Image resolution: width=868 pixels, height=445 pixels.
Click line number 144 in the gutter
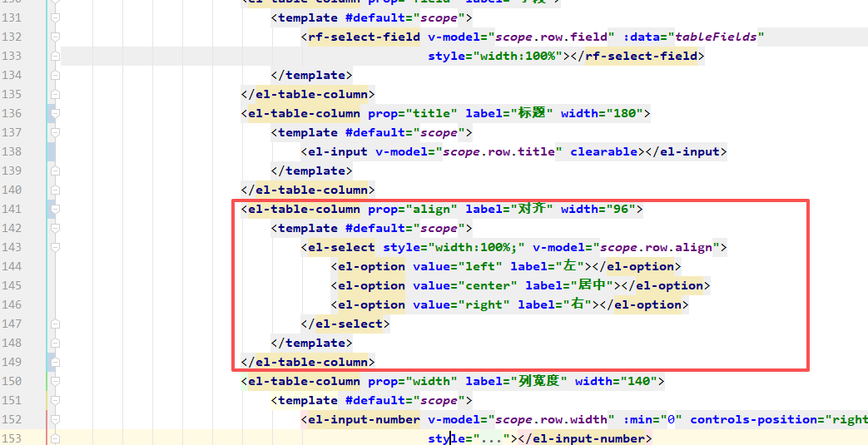tap(12, 266)
